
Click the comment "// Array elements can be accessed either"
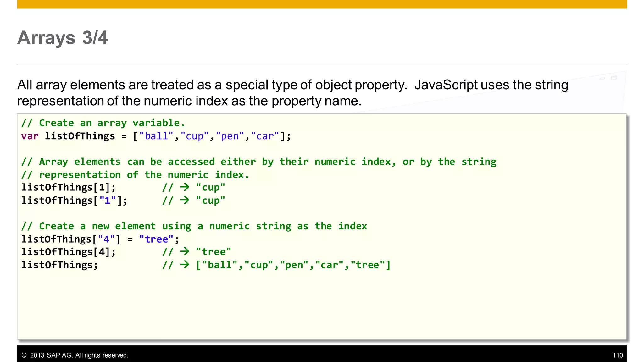(x=258, y=162)
